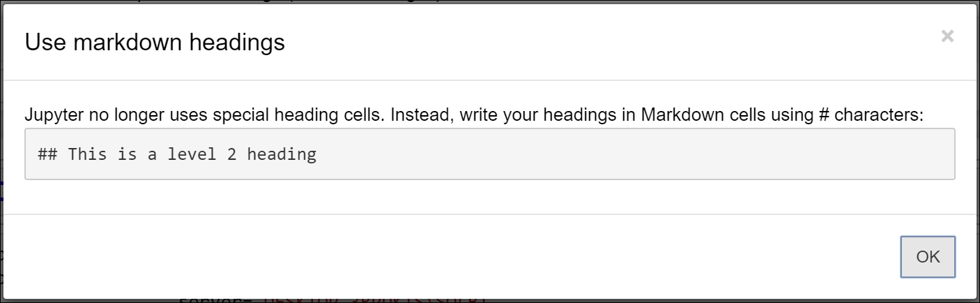The height and width of the screenshot is (303, 980).
Task: Click the "Use markdown headings" dialog title
Action: click(155, 43)
